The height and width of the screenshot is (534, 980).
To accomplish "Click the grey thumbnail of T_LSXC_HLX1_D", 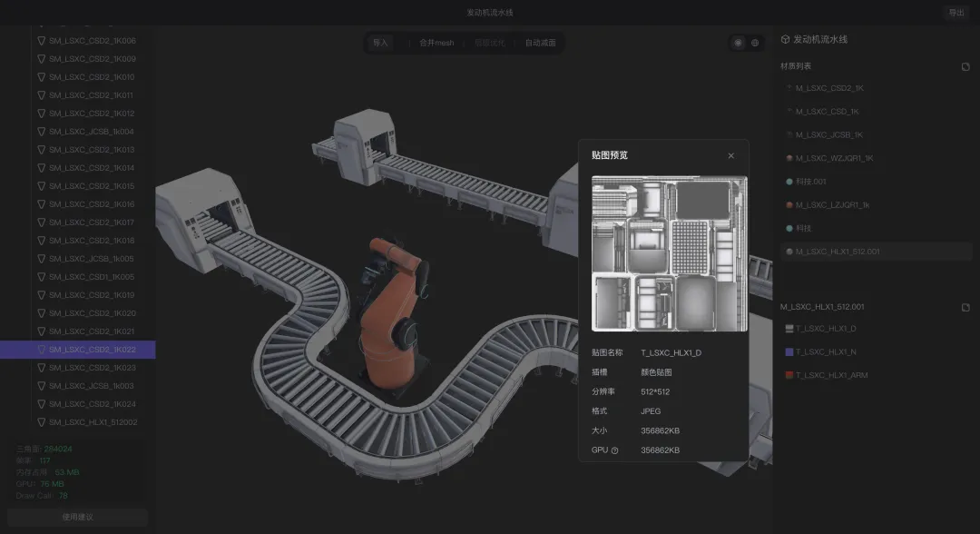I will click(x=789, y=328).
